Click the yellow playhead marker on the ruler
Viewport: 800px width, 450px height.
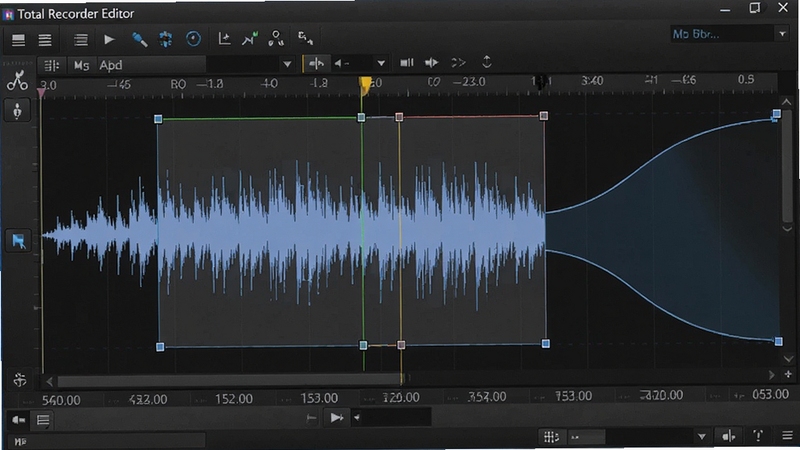point(365,85)
